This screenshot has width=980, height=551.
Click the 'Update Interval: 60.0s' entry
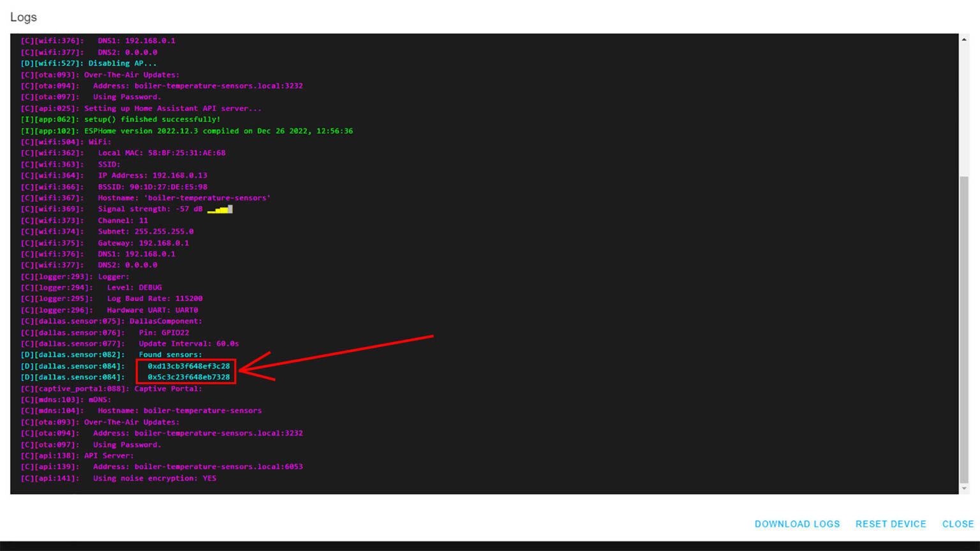coord(188,344)
